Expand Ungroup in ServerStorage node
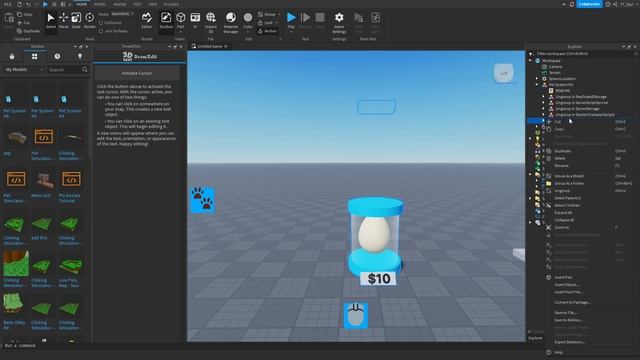The width and height of the screenshot is (640, 360). click(544, 109)
